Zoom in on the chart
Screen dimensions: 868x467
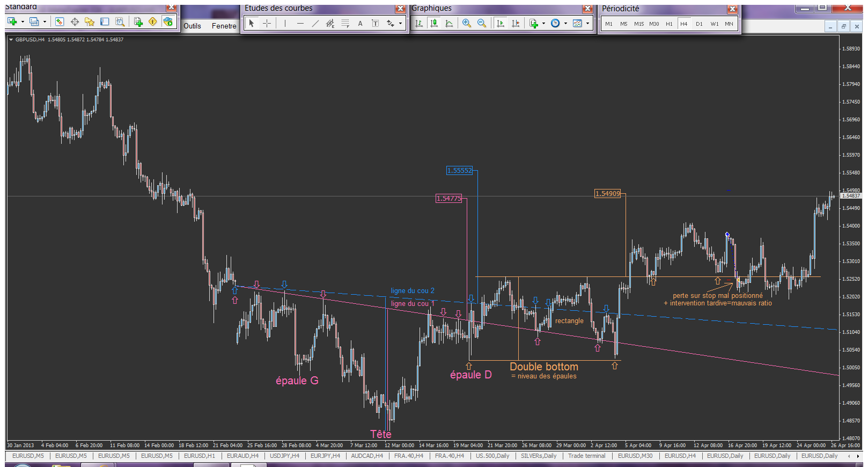(467, 23)
